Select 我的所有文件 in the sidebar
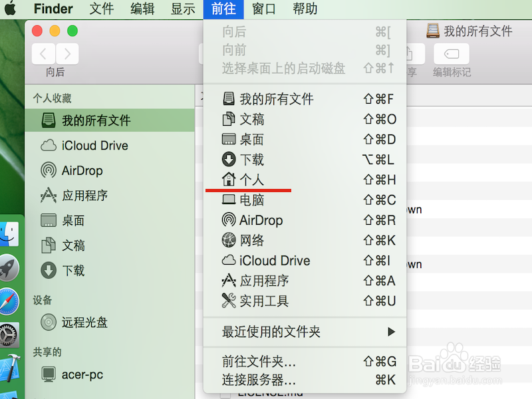532x399 pixels. click(x=110, y=120)
